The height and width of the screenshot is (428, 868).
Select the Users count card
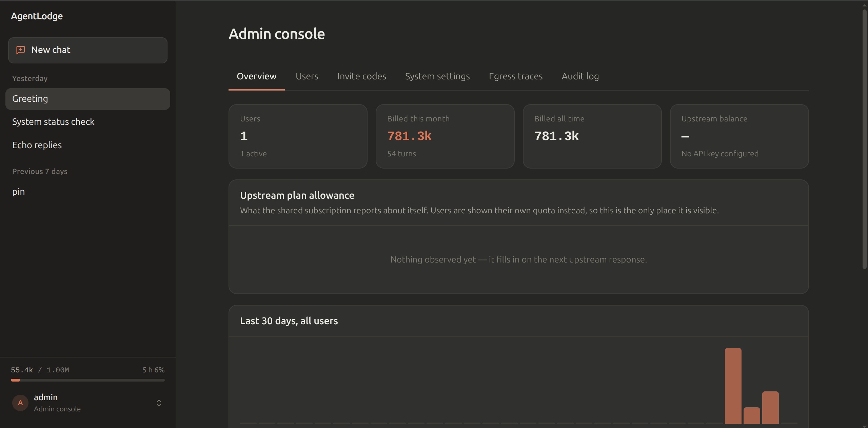[298, 136]
